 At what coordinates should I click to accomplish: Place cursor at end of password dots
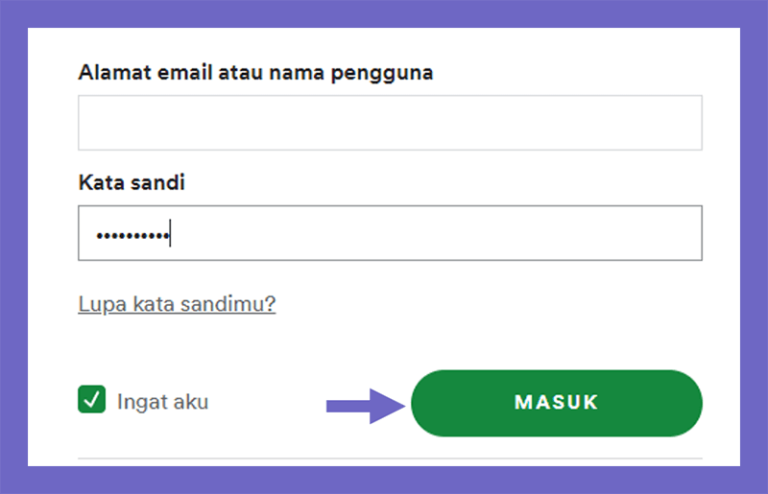pos(170,234)
